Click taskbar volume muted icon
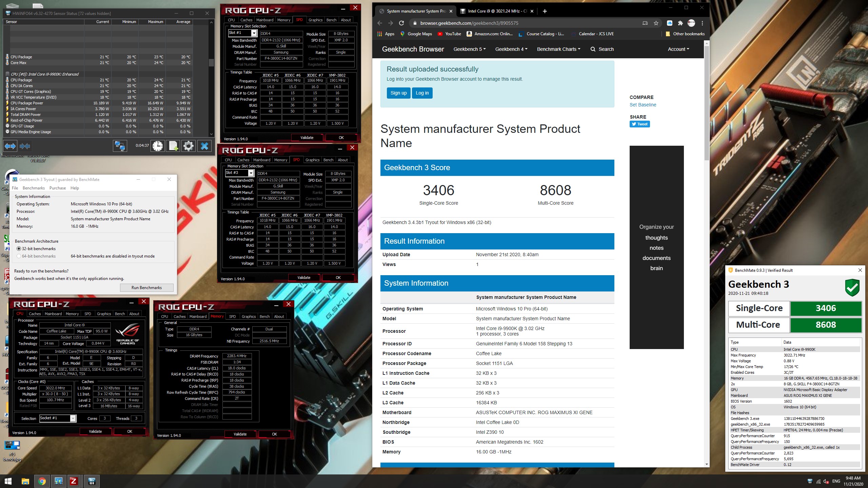The width and height of the screenshot is (868, 488). (x=826, y=481)
